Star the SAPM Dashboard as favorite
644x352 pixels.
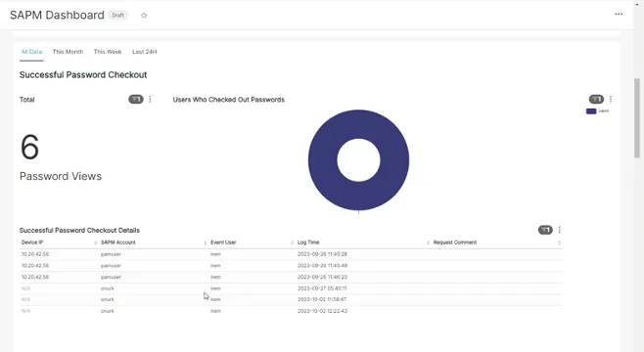coord(144,16)
